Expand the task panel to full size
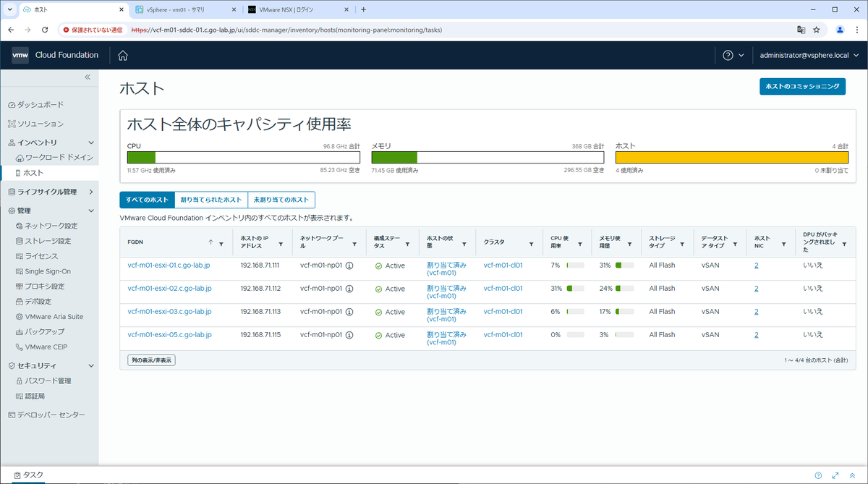 tap(835, 475)
